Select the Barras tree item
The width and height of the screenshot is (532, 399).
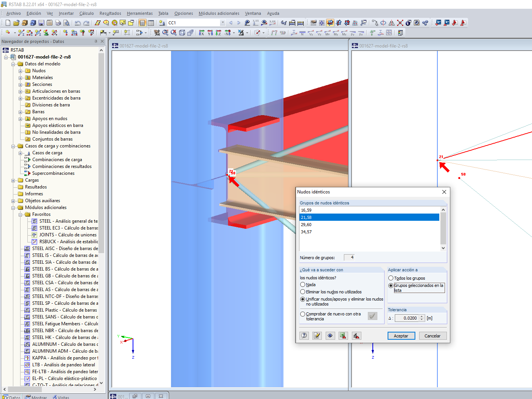click(38, 112)
